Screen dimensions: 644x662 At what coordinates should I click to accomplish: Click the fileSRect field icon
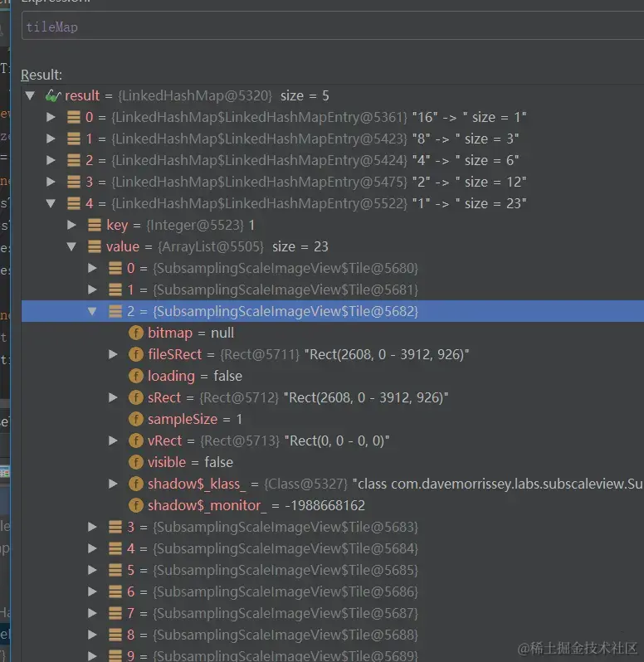[x=136, y=355]
